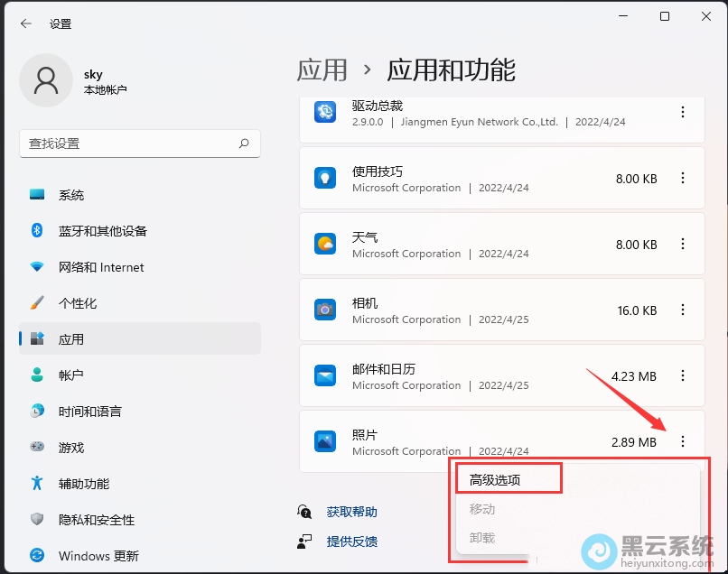This screenshot has height=574, width=728.
Task: Choose 高级选项 from the context menu
Action: [x=495, y=480]
